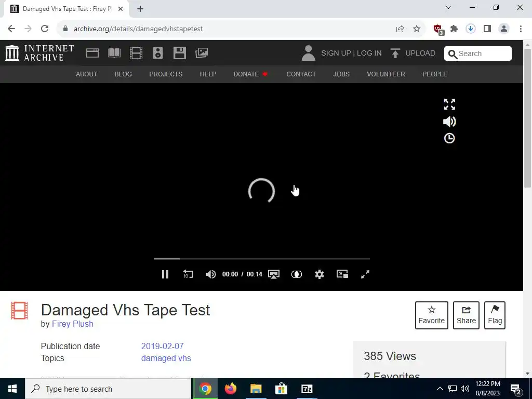Image resolution: width=532 pixels, height=399 pixels.
Task: Click the SIGN UP link
Action: [336, 54]
